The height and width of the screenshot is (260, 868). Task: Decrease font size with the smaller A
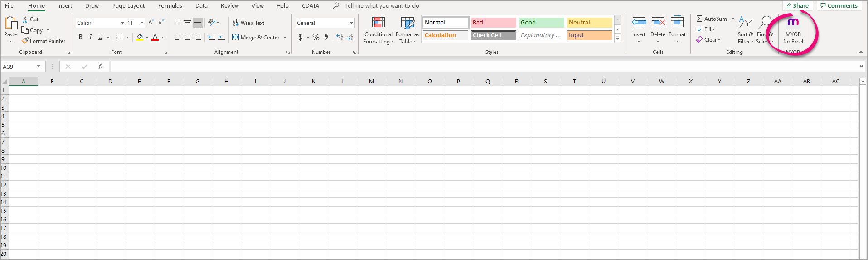160,22
